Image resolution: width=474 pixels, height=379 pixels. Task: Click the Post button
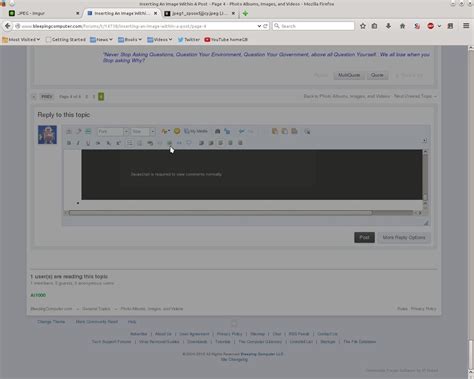(x=364, y=237)
